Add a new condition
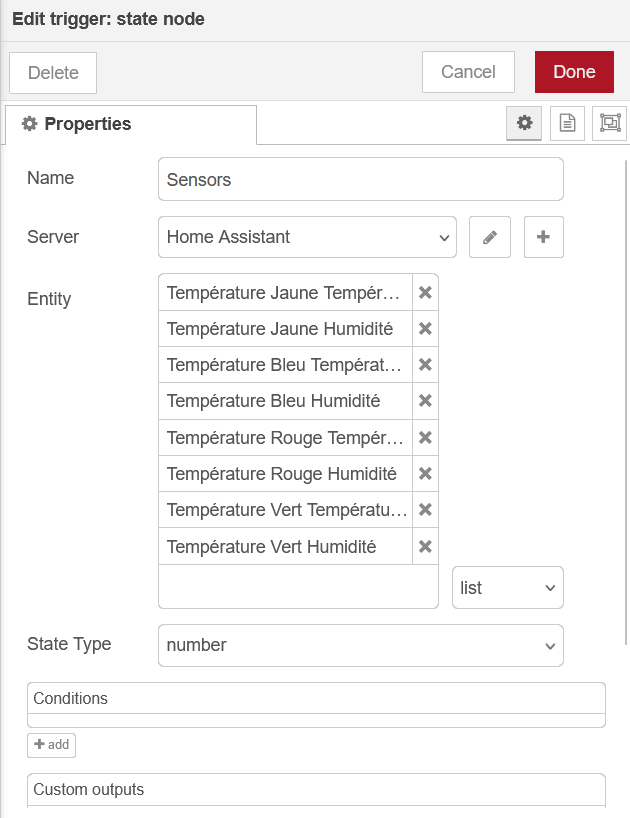Viewport: 630px width, 818px height. 51,745
